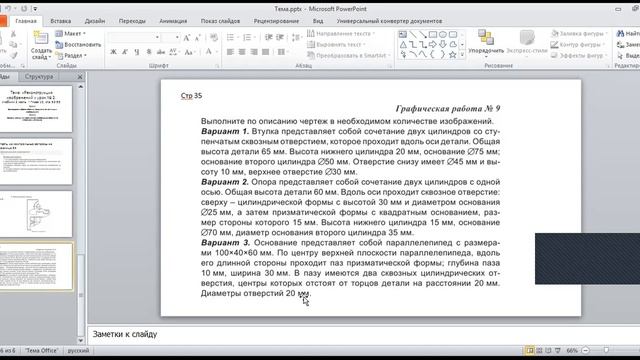The height and width of the screenshot is (360, 640).
Task: Click the Cut scissors icon
Action: click(13, 34)
